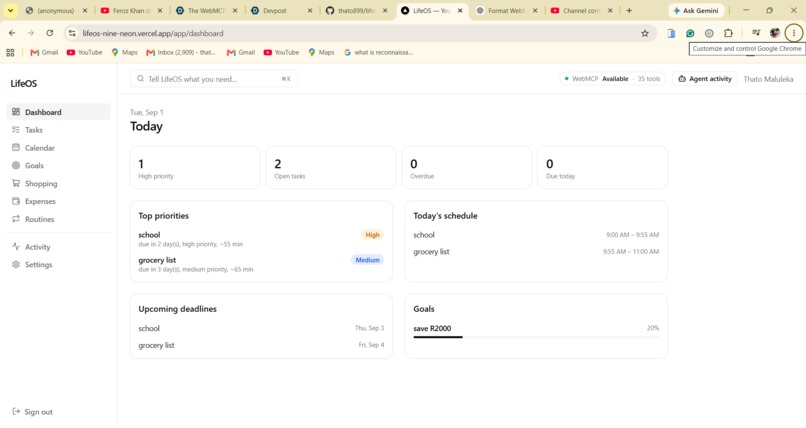Go forward in browser history
The image size is (806, 428).
(31, 33)
